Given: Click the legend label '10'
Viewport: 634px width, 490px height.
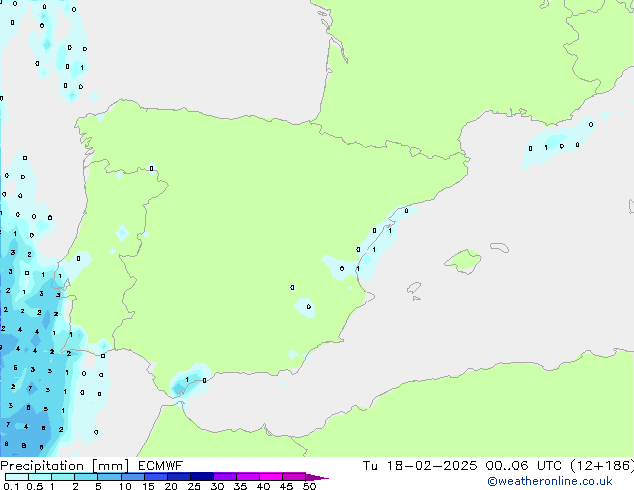Looking at the screenshot, I should pos(125,486).
